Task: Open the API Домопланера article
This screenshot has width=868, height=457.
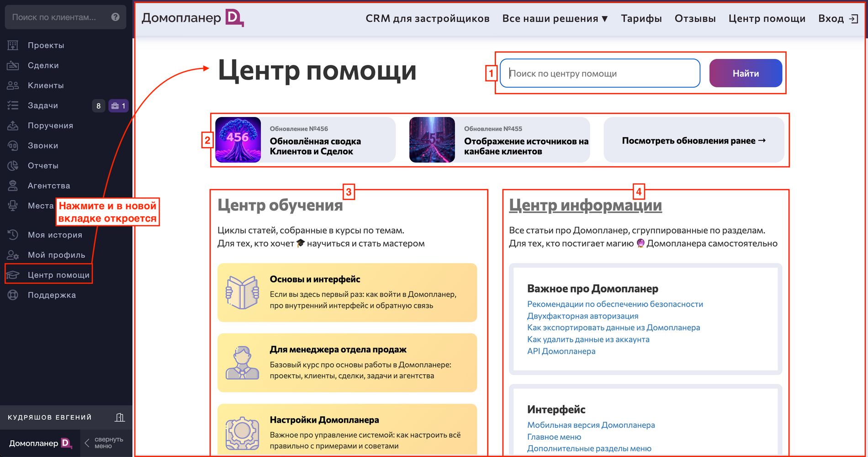Action: [x=561, y=351]
